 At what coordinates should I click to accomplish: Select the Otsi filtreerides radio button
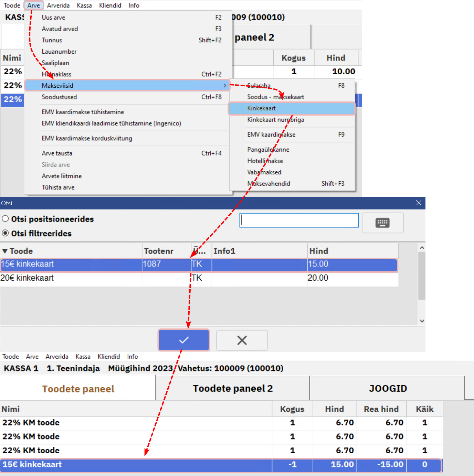tap(6, 233)
